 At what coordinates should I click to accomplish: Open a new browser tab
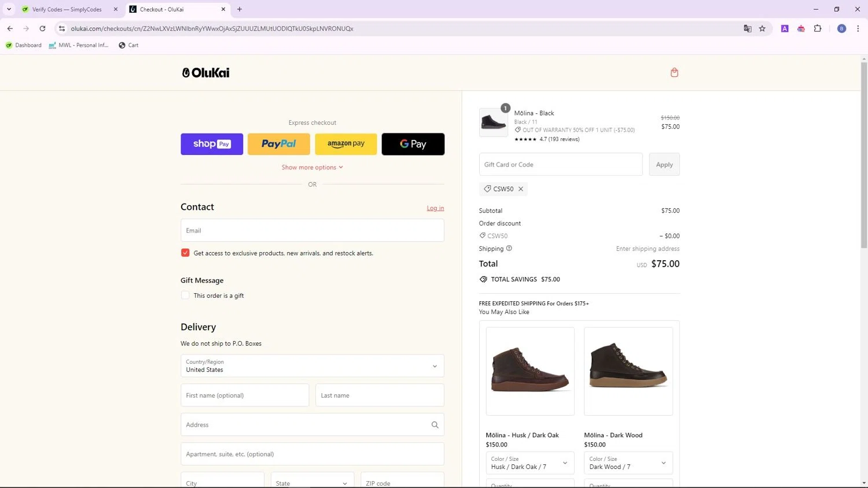point(240,9)
